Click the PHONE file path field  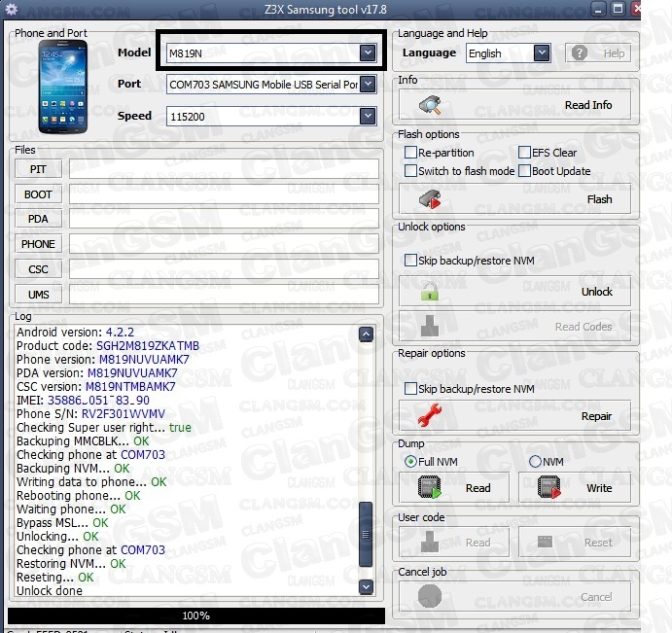coord(224,244)
